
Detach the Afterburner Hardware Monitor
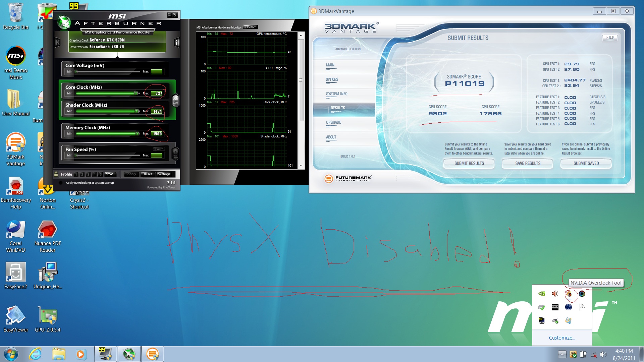(x=251, y=27)
